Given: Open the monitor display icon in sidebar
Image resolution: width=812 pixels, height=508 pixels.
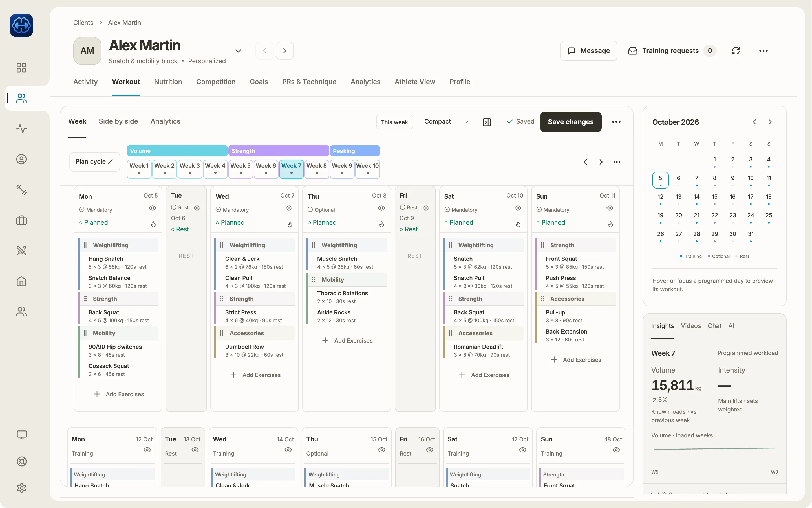Looking at the screenshot, I should point(21,435).
